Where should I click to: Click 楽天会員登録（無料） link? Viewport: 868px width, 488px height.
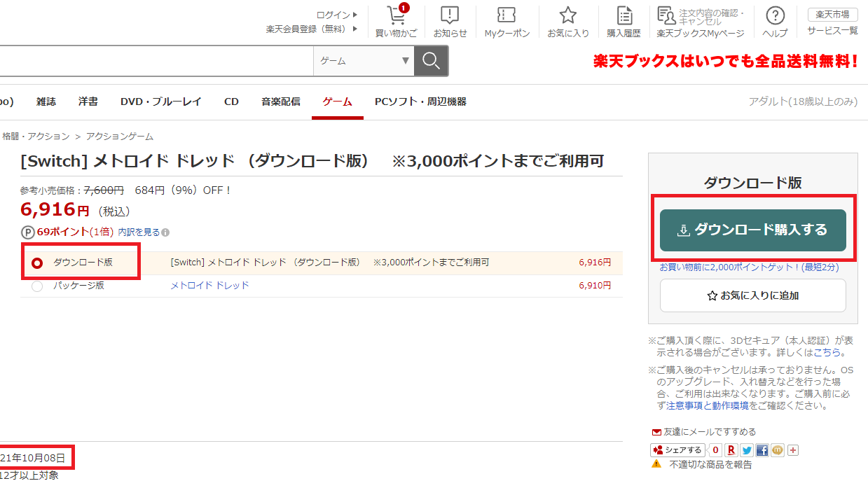pos(312,29)
